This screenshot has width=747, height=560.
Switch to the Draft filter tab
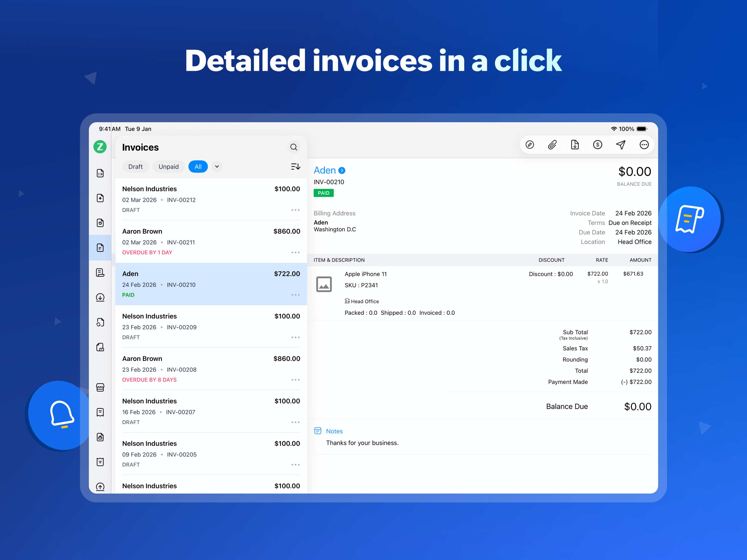(135, 167)
